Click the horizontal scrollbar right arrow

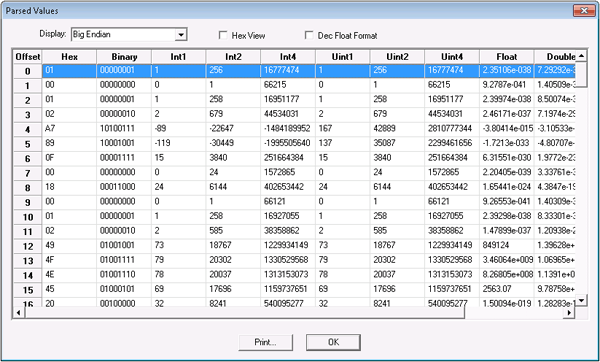569,313
